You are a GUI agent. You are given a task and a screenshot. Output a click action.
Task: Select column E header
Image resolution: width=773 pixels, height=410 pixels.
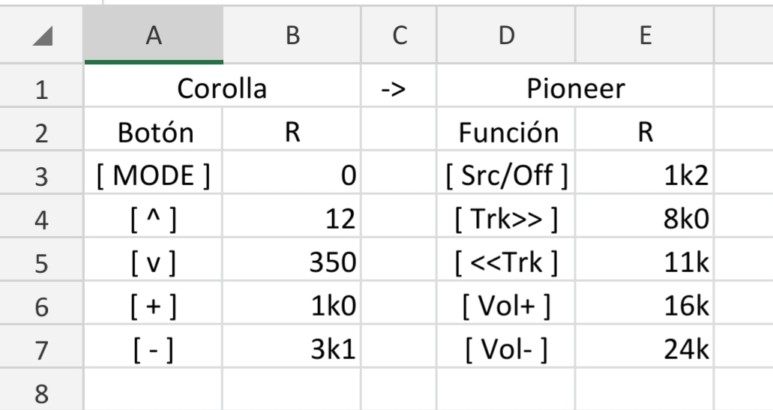coord(644,35)
